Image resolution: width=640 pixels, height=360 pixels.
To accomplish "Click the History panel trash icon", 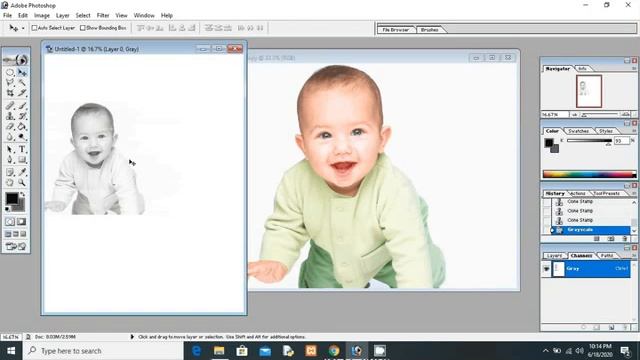I will [625, 239].
